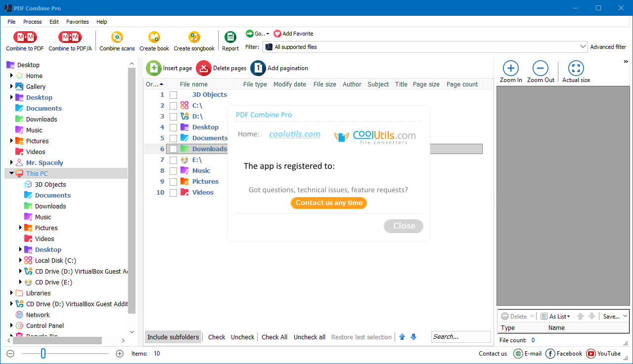Open the Advanced filter option
This screenshot has width=633, height=364.
tap(608, 47)
